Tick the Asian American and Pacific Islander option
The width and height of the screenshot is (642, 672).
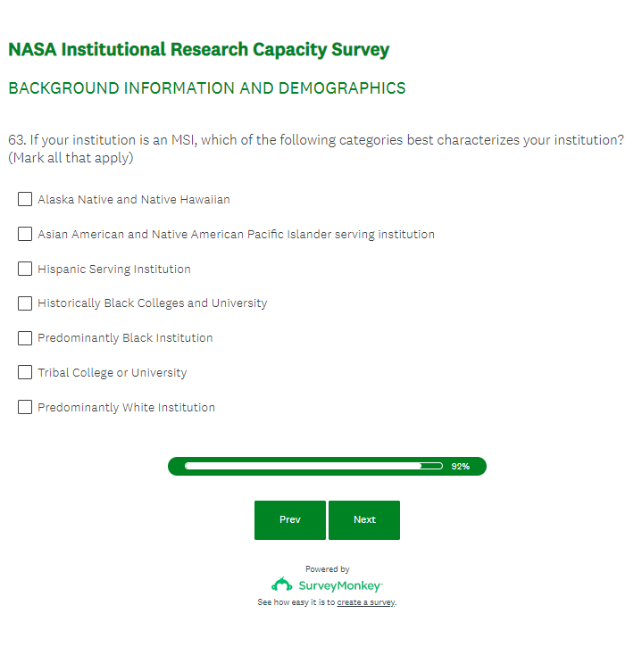pyautogui.click(x=25, y=235)
